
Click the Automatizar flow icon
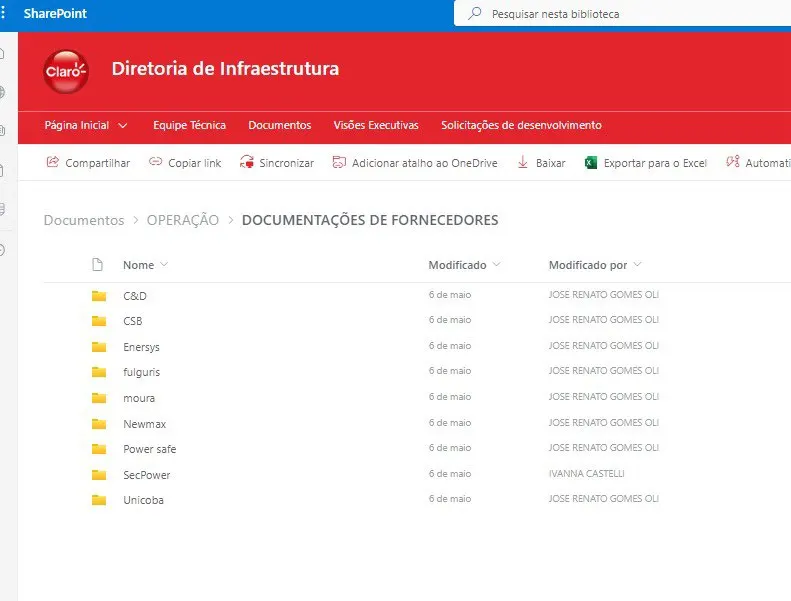click(x=732, y=161)
